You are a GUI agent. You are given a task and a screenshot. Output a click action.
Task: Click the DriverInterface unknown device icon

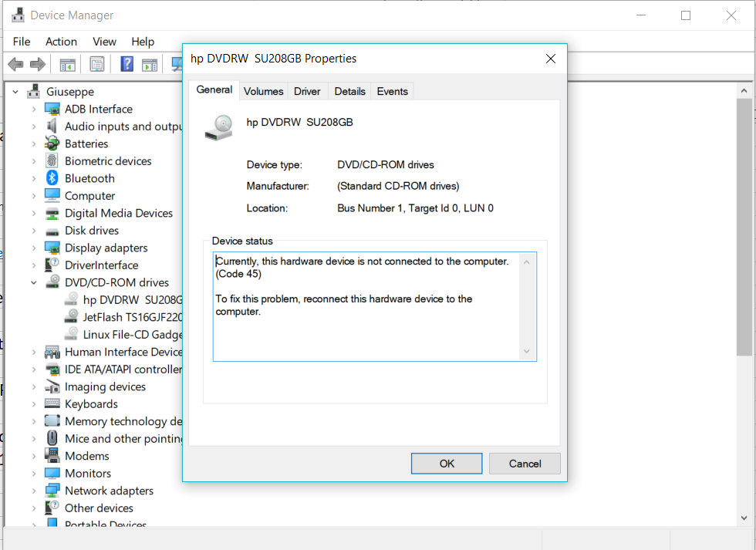click(x=52, y=264)
